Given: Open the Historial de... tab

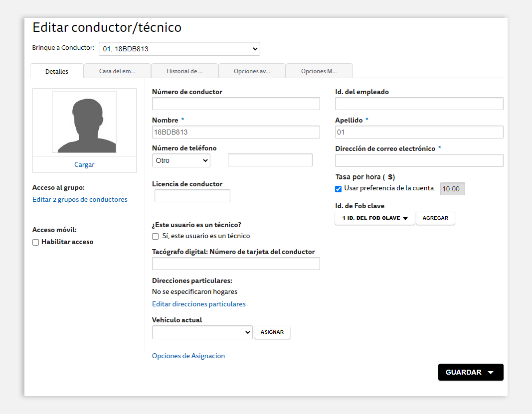Looking at the screenshot, I should pos(184,71).
